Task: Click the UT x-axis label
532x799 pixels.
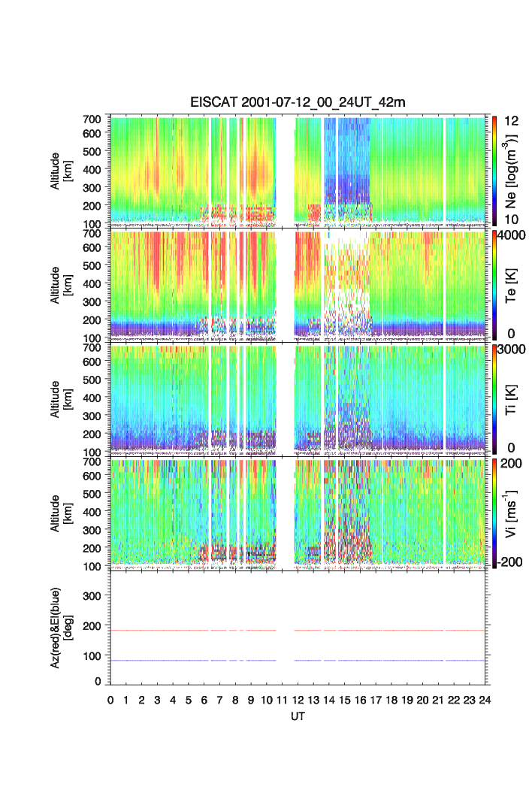Action: pyautogui.click(x=298, y=717)
